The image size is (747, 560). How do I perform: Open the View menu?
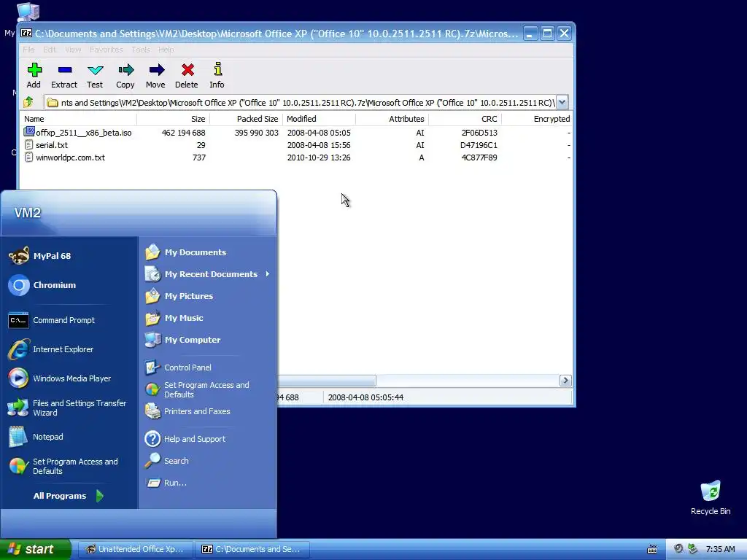[73, 50]
